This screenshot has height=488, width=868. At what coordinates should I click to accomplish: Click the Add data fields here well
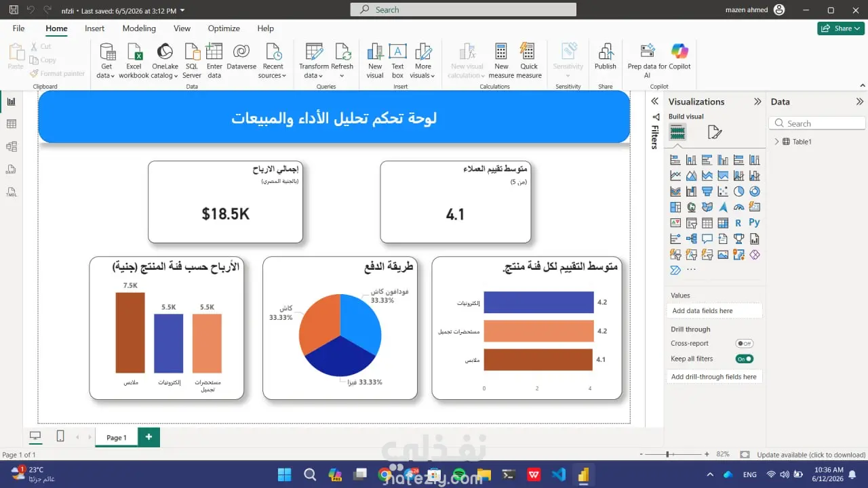coord(714,310)
